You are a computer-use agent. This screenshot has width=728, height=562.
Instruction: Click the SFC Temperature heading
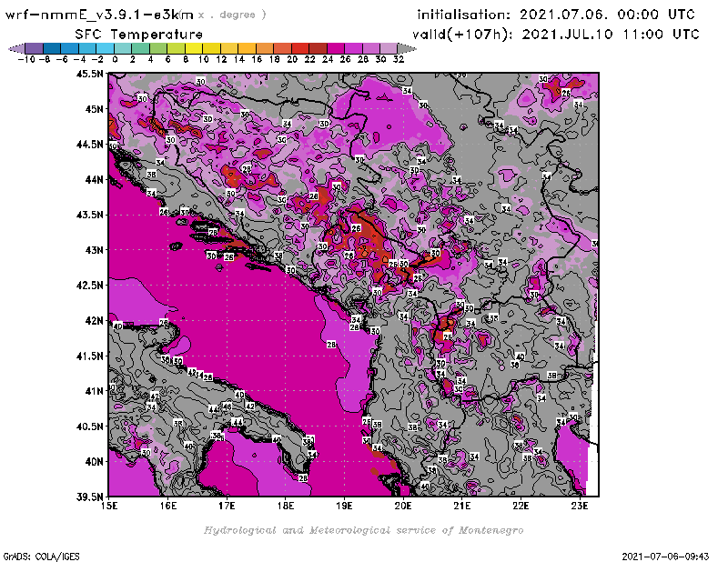(139, 35)
